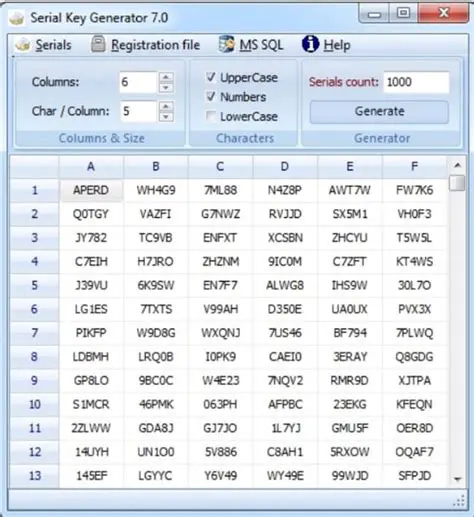Select column header B
474x517 pixels.
pyautogui.click(x=156, y=166)
